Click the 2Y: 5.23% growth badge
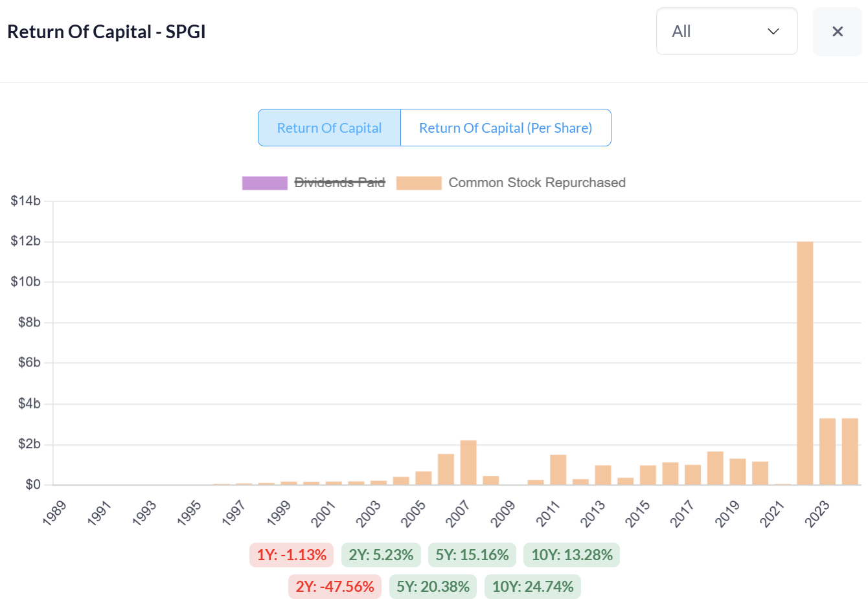Screen dimensions: 868x599 [381, 555]
